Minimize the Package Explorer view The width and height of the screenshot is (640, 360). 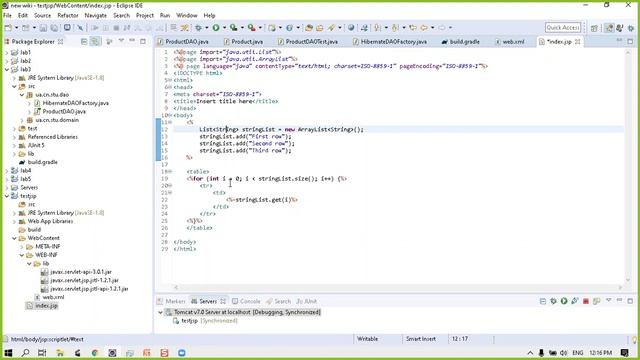point(132,41)
